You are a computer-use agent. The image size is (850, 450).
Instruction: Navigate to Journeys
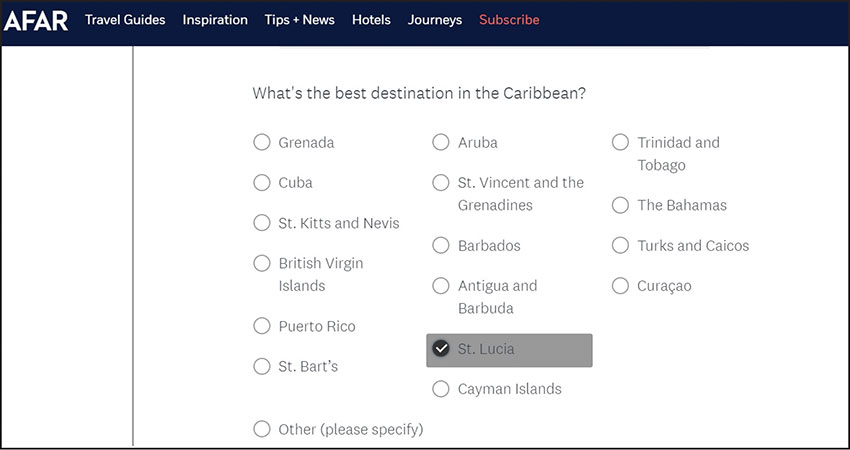tap(435, 20)
